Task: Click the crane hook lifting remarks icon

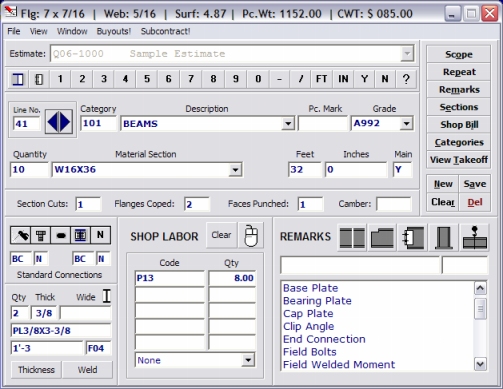Action: pyautogui.click(x=474, y=238)
